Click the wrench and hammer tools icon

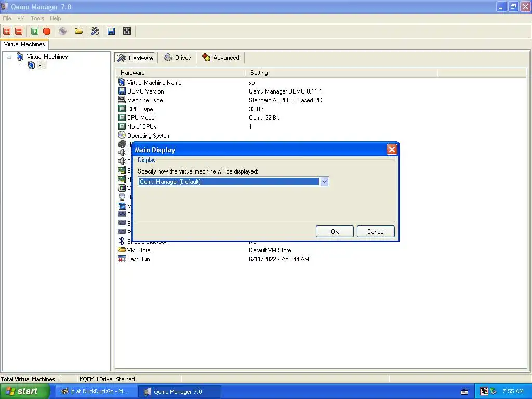(x=95, y=31)
